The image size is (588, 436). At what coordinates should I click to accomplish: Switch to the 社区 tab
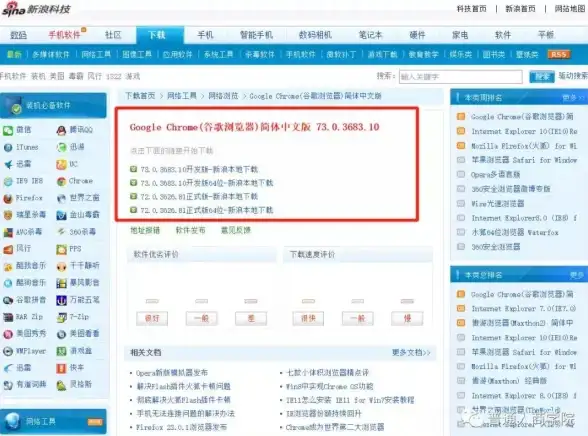[113, 35]
